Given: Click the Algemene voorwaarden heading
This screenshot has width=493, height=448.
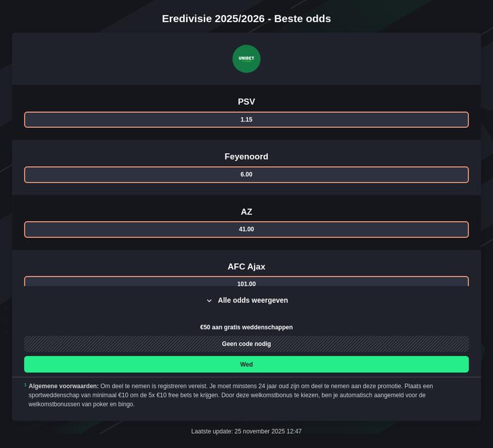Looking at the screenshot, I should pos(64,386).
